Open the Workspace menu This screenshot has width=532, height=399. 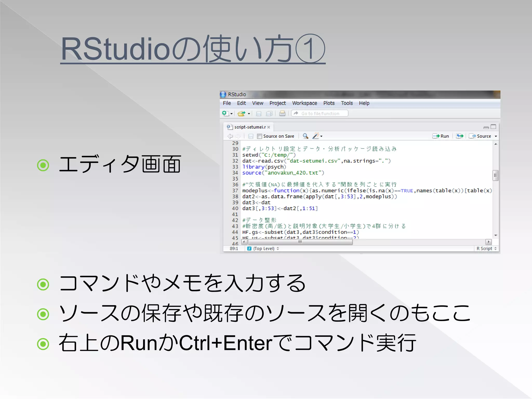tap(304, 103)
